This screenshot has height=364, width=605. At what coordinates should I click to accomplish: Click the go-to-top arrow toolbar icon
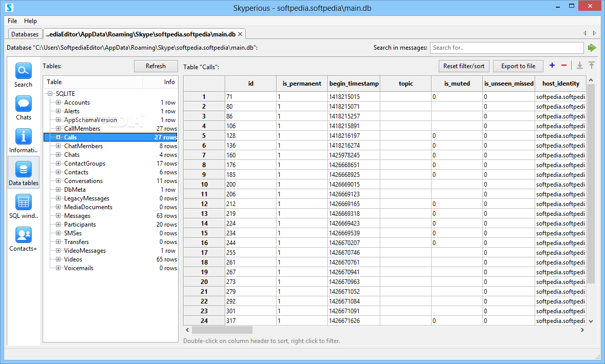coord(592,66)
